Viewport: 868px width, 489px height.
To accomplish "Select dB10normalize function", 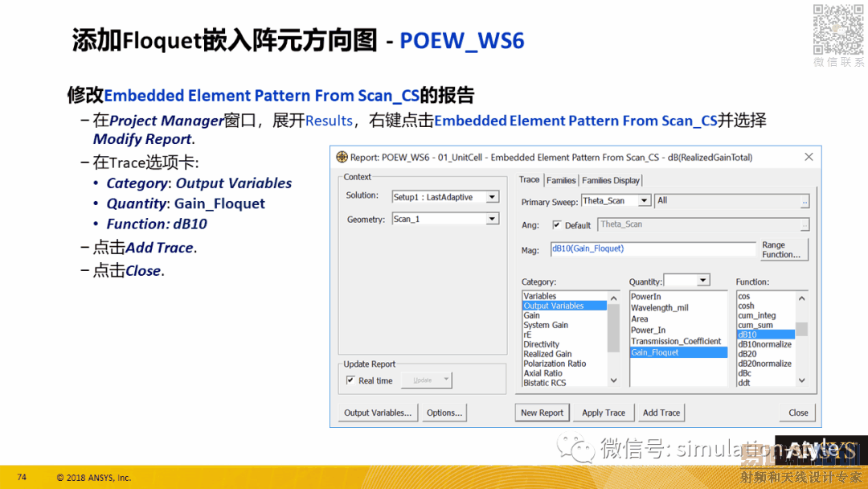I will tap(766, 344).
